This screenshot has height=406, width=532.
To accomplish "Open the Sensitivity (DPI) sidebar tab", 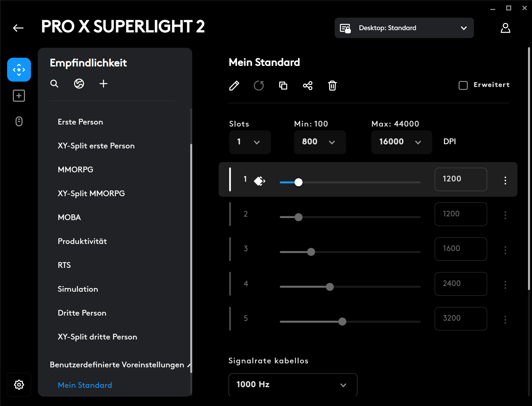I will click(x=19, y=70).
